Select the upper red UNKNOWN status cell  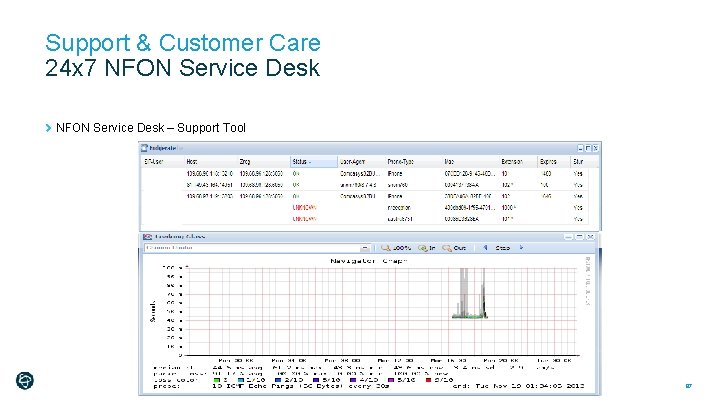click(304, 208)
